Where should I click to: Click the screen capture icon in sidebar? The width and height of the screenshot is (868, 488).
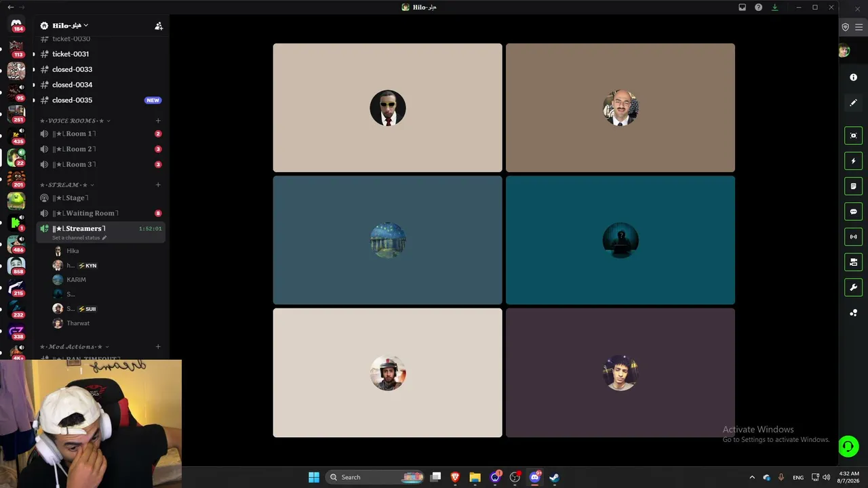pos(854,136)
